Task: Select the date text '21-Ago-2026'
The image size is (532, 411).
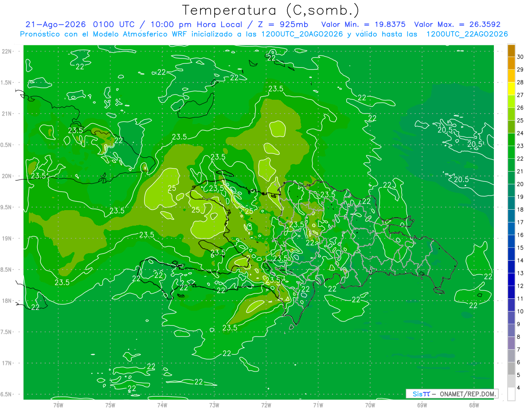Action: point(55,24)
